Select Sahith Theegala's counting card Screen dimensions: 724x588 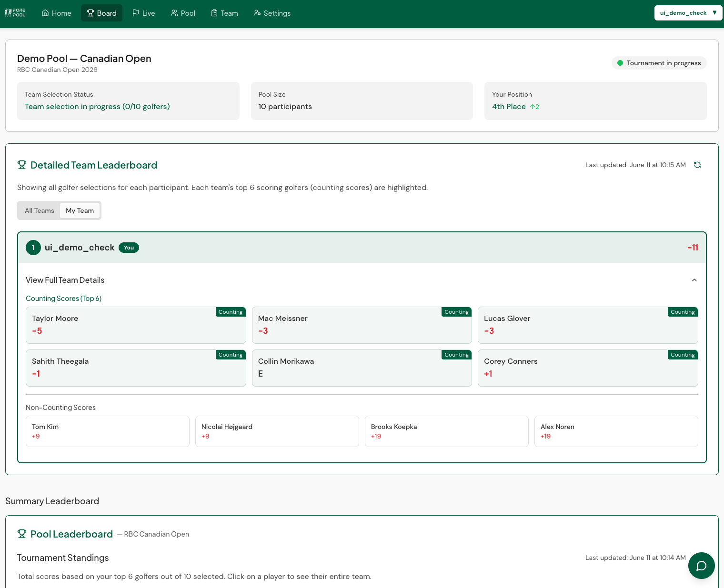pos(136,368)
